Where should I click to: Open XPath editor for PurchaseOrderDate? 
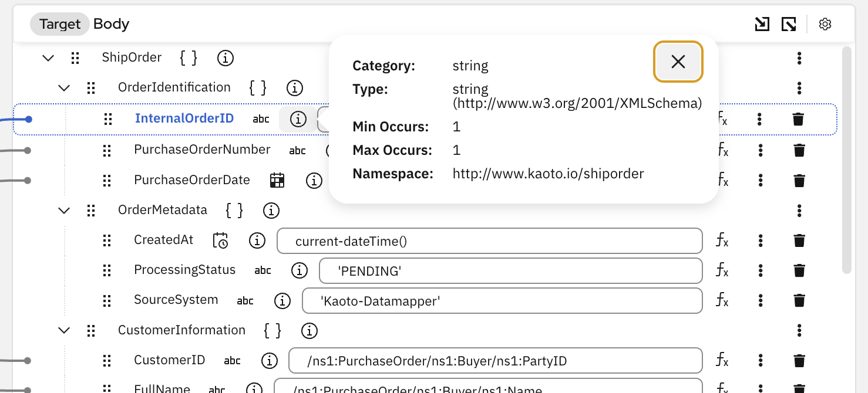[723, 180]
